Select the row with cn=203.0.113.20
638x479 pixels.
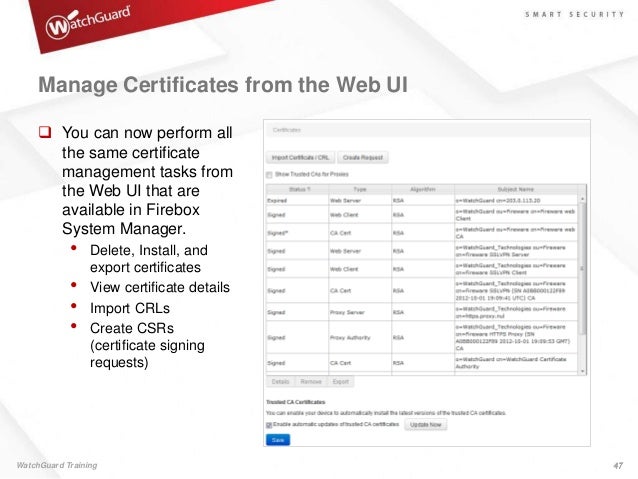click(x=422, y=200)
